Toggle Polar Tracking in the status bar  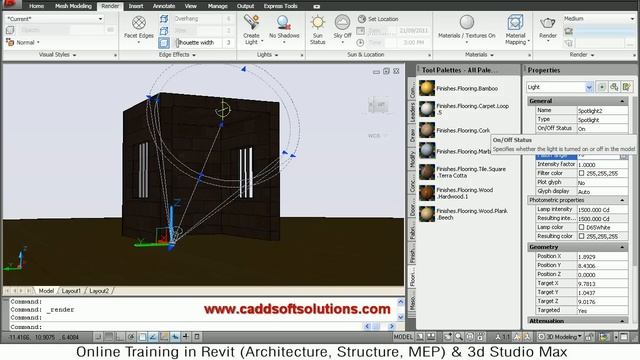pos(131,337)
